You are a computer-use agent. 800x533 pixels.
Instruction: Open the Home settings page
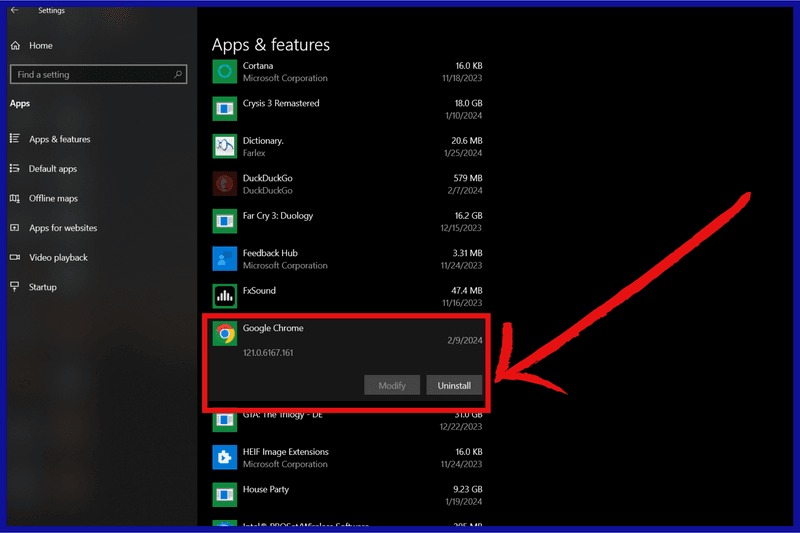pyautogui.click(x=40, y=45)
